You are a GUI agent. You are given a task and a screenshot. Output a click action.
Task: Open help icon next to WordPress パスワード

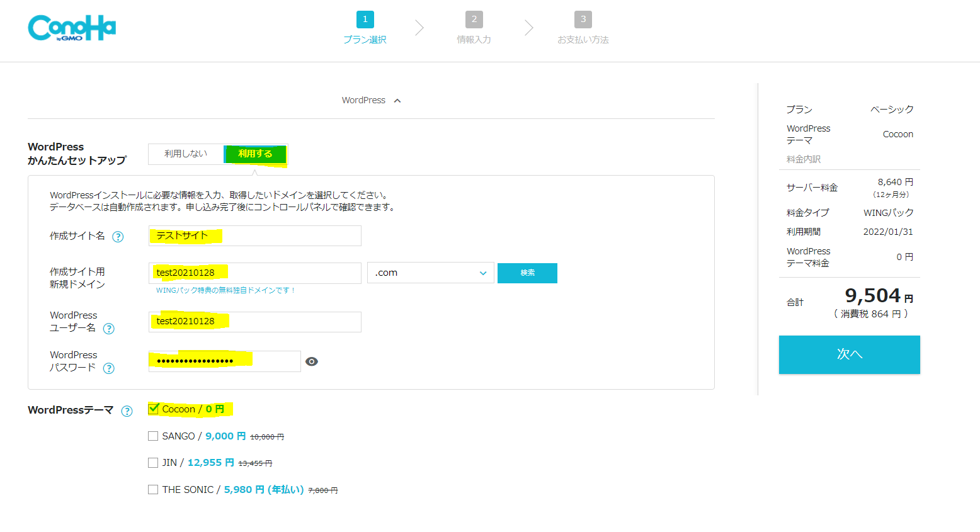(x=109, y=368)
